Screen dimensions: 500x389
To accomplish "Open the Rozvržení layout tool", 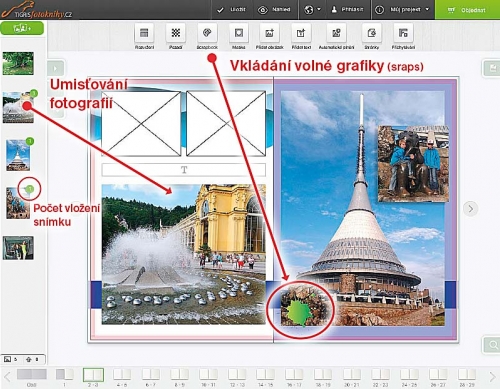I will point(144,33).
